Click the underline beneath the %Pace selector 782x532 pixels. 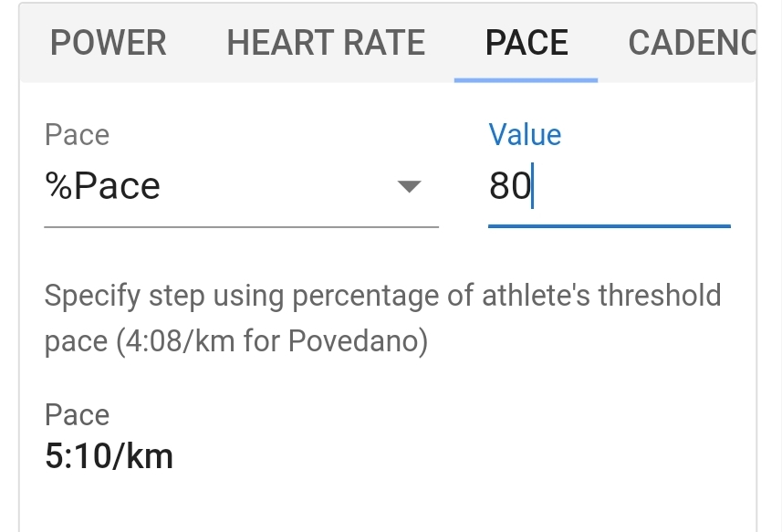(242, 227)
